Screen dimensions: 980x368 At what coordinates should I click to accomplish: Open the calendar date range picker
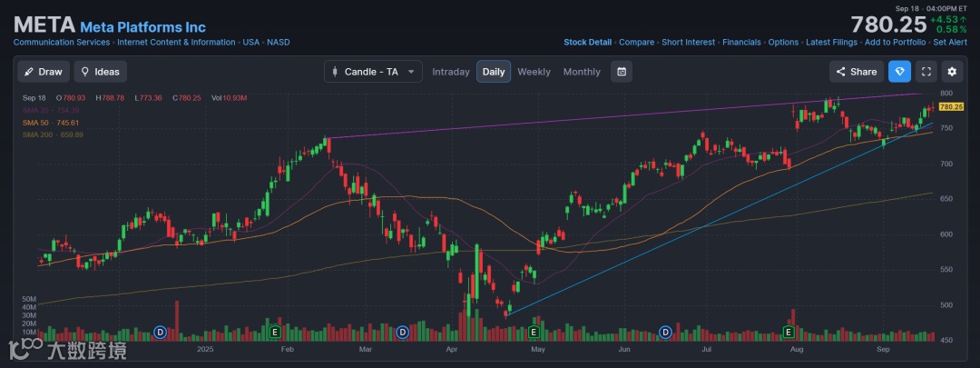[x=622, y=72]
